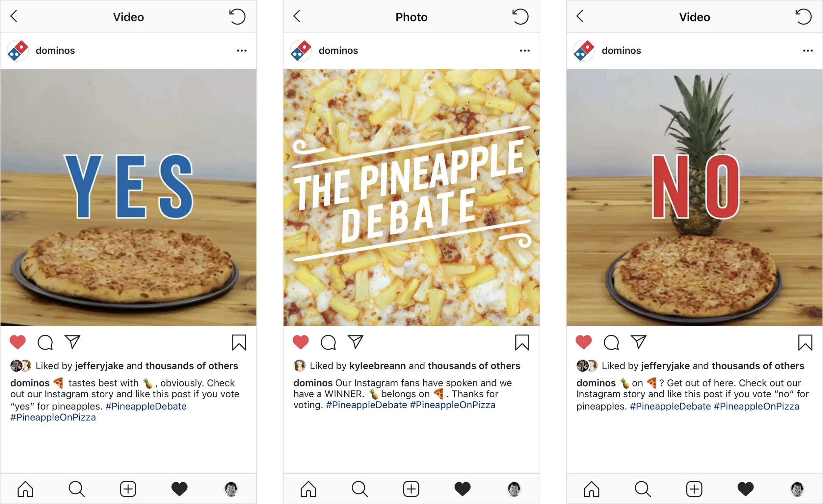Unlike the YES video with the red heart
Image resolution: width=823 pixels, height=504 pixels.
point(18,342)
